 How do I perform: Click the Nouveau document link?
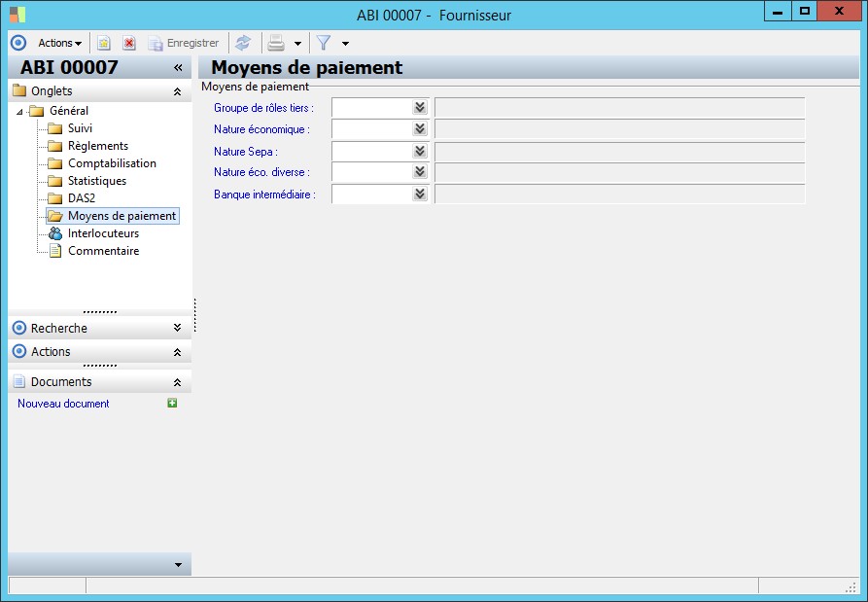[63, 404]
